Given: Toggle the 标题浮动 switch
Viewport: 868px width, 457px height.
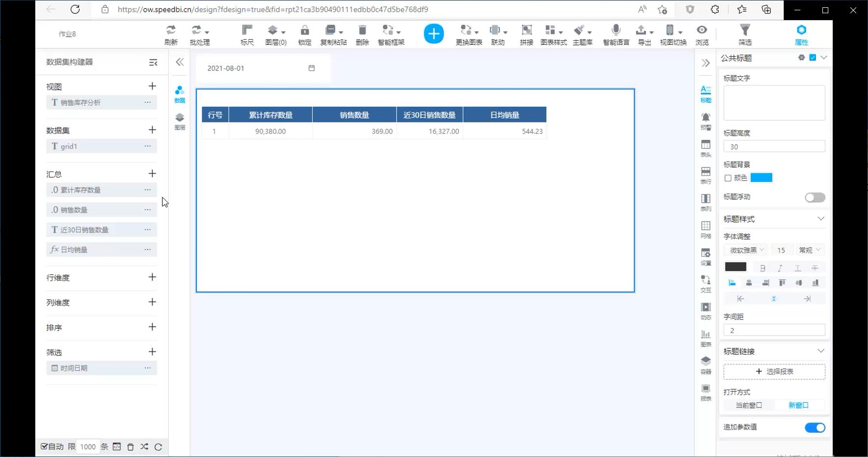Looking at the screenshot, I should pos(815,197).
